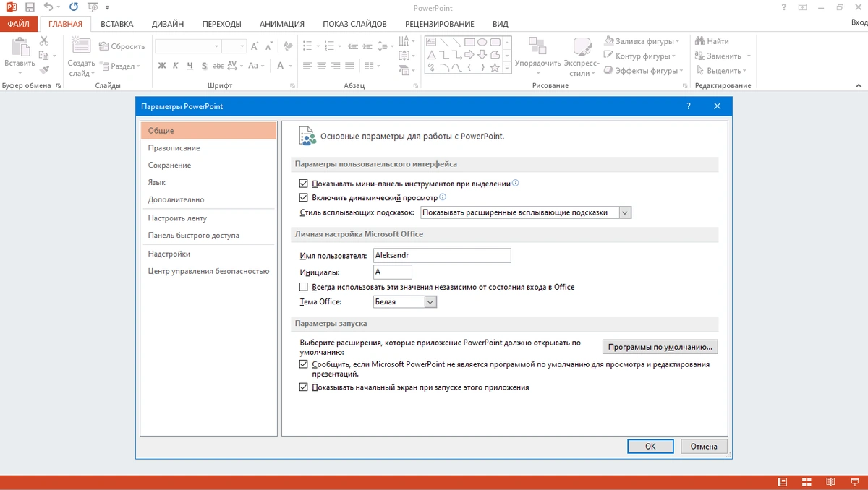Click the Отмена button
The height and width of the screenshot is (490, 868).
coord(704,447)
